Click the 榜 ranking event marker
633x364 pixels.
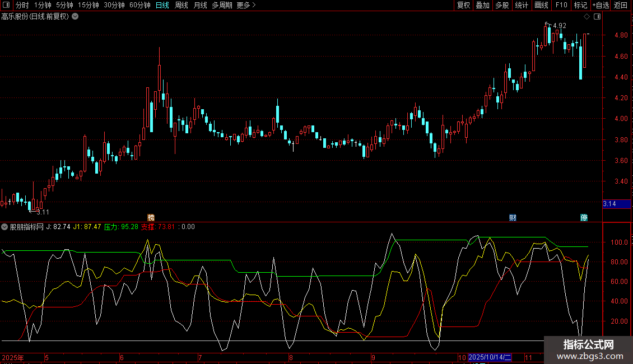151,217
